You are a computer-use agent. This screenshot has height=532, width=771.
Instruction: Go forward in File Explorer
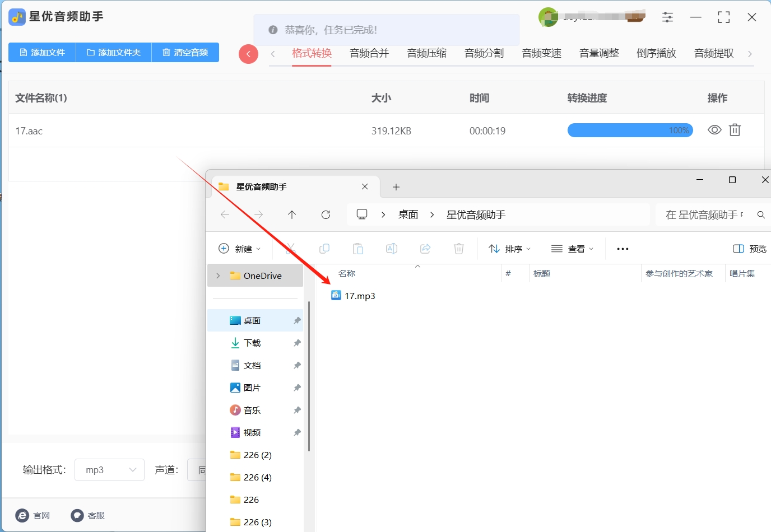pos(258,214)
